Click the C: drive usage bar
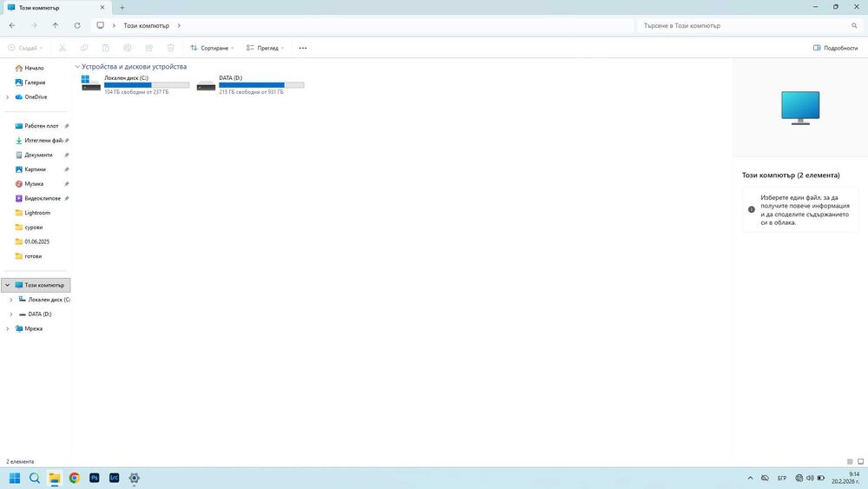This screenshot has height=489, width=868. click(x=147, y=85)
